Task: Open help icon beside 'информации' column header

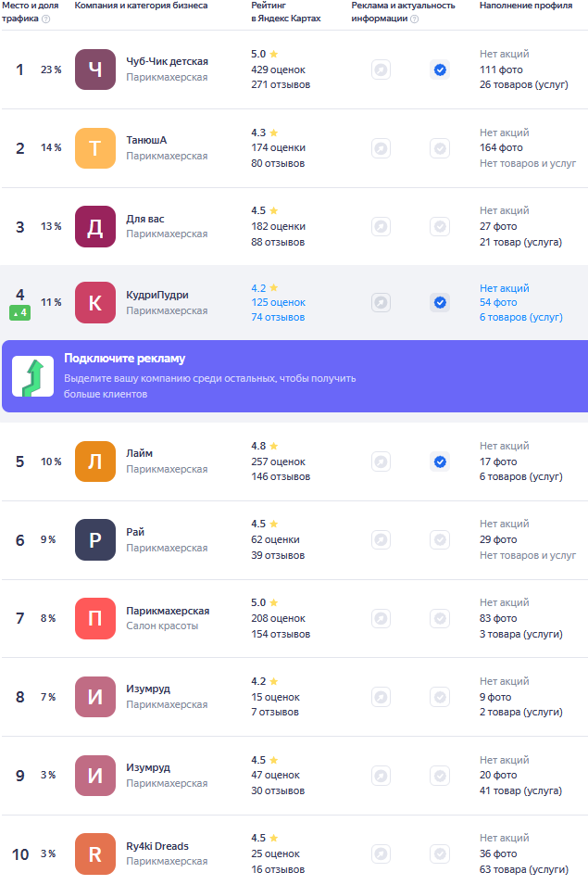Action: (414, 19)
